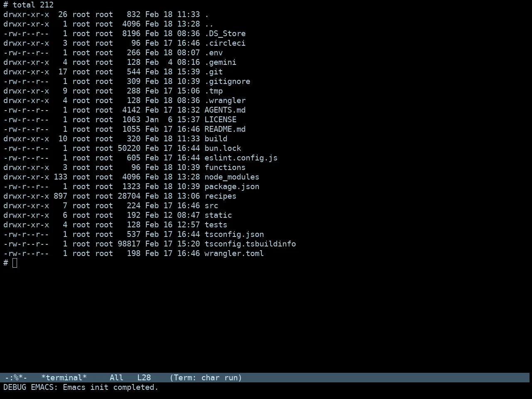This screenshot has height=399, width=532.
Task: Click the package.json filename
Action: coord(232,187)
